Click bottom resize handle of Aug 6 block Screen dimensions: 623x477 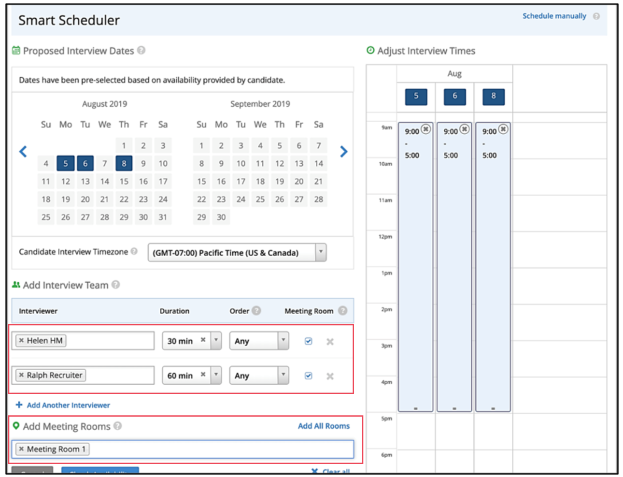point(454,408)
